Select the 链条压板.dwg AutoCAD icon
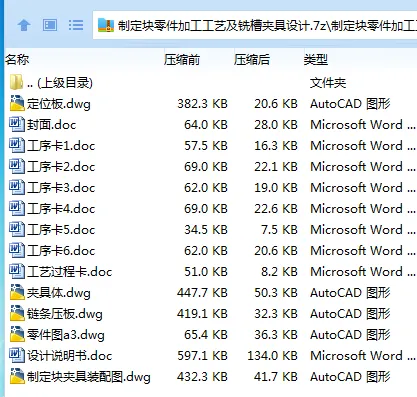The height and width of the screenshot is (397, 417). (17, 313)
